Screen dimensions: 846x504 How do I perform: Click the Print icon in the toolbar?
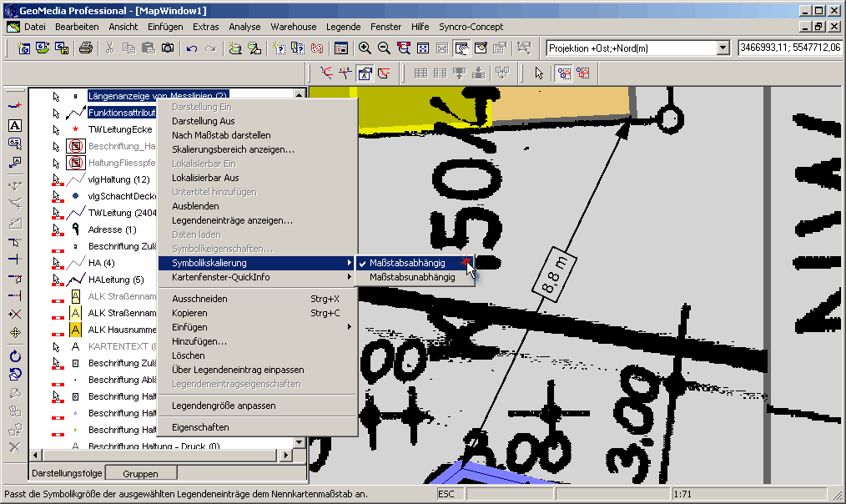click(x=85, y=48)
